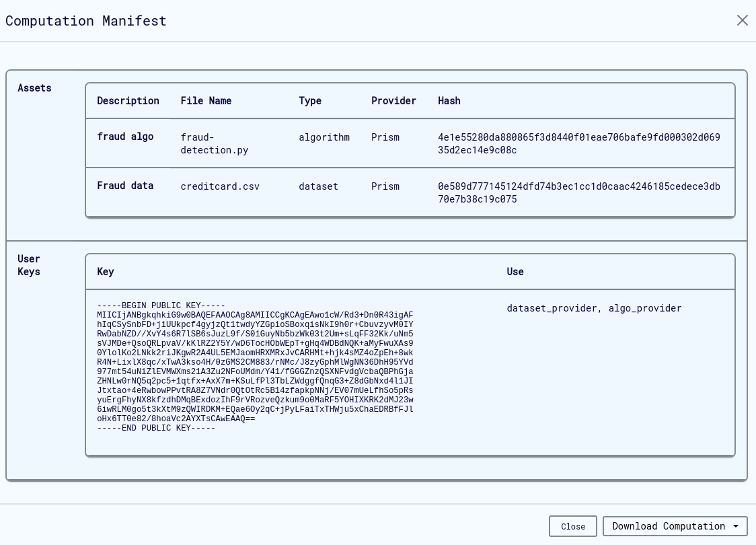Click the User Keys section label
Screen dimensions: 756x545
click(29, 265)
